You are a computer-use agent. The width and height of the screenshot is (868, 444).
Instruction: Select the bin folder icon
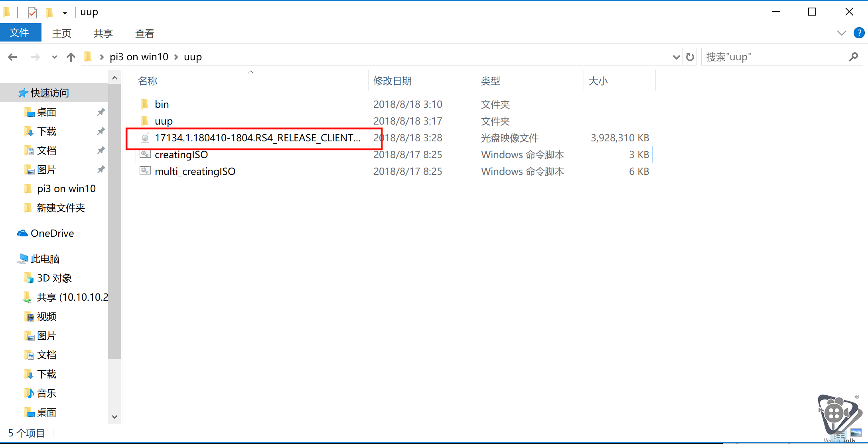click(x=145, y=104)
